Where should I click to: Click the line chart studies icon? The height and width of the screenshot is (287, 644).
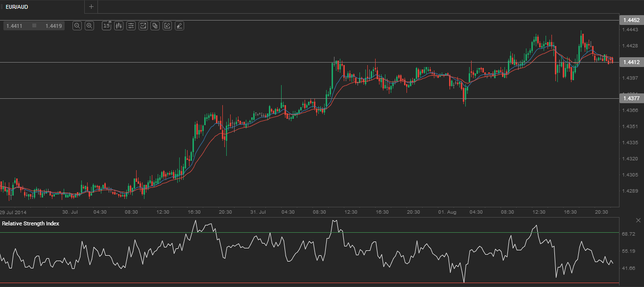click(143, 26)
